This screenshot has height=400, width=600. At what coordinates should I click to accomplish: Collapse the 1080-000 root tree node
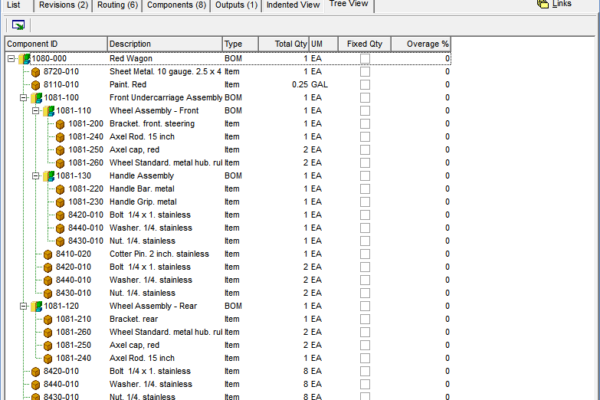coord(11,59)
